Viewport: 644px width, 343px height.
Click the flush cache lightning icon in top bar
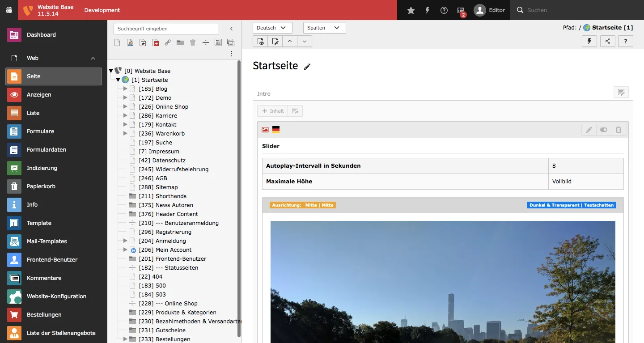click(428, 10)
